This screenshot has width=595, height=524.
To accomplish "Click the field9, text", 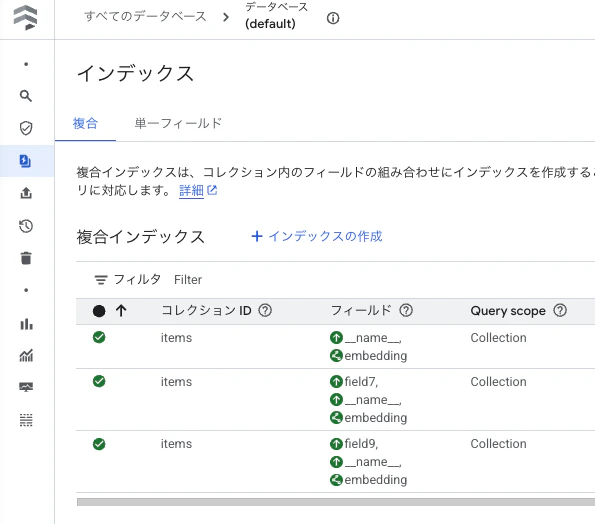I will (361, 444).
